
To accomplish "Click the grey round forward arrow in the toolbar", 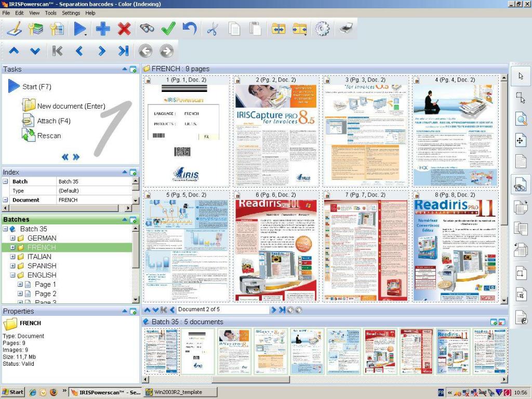I will point(166,51).
